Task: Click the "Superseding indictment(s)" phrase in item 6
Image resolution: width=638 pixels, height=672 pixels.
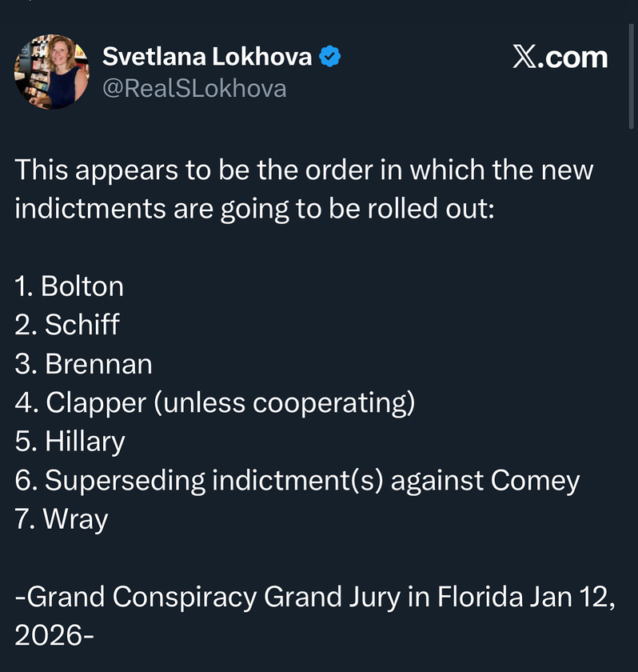Action: click(203, 481)
